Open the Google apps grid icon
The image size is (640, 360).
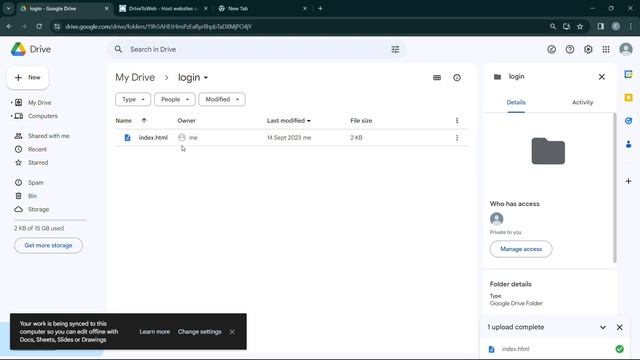point(606,49)
